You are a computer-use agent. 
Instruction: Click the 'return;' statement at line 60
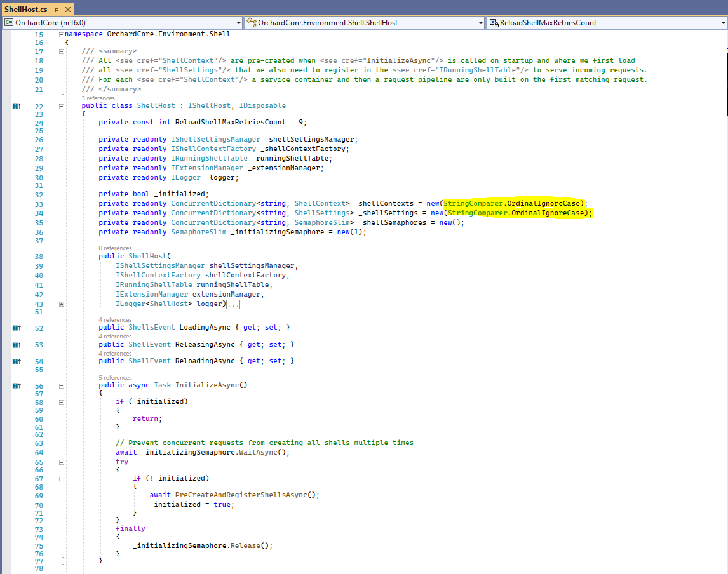coord(147,418)
